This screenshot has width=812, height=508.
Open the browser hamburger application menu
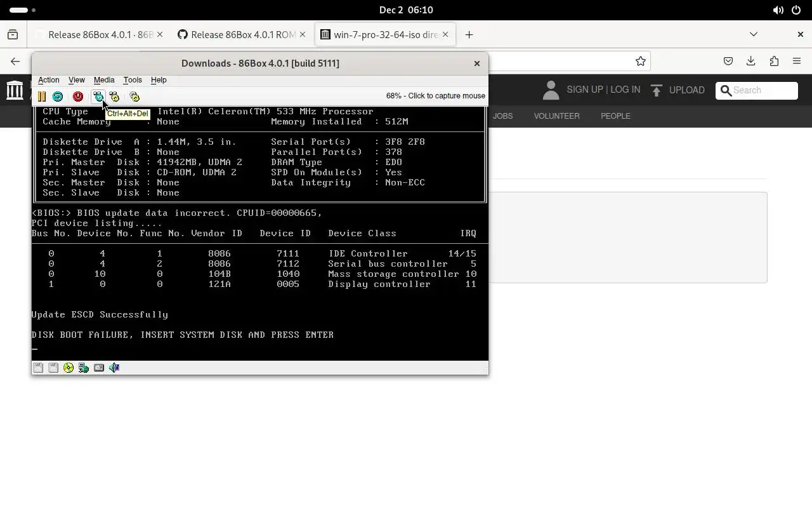797,61
